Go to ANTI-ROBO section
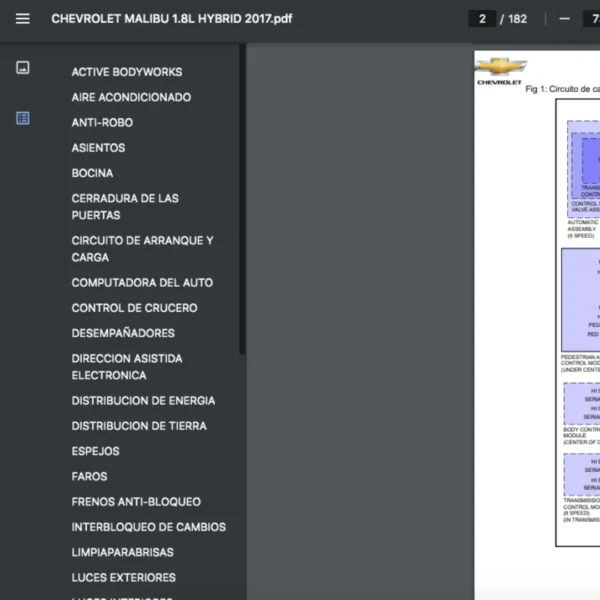The height and width of the screenshot is (600, 600). (x=102, y=122)
